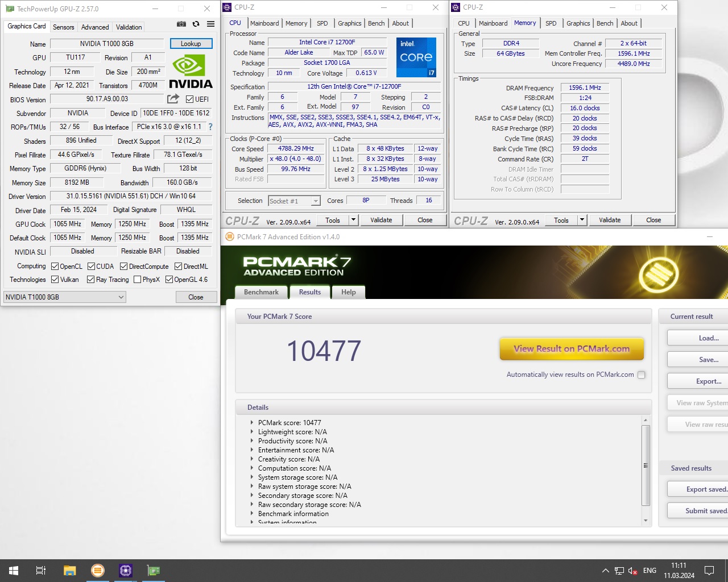Open File Explorer from the taskbar
This screenshot has width=728, height=582.
click(x=69, y=571)
